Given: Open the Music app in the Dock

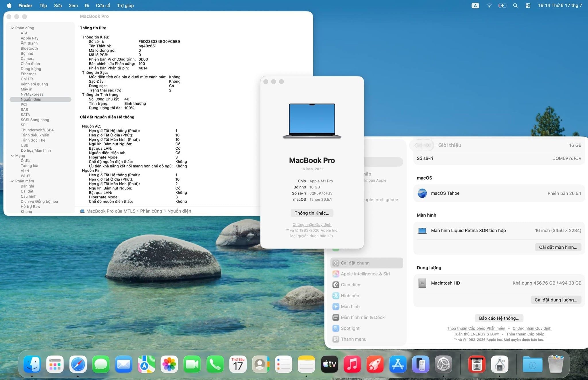Looking at the screenshot, I should 352,364.
